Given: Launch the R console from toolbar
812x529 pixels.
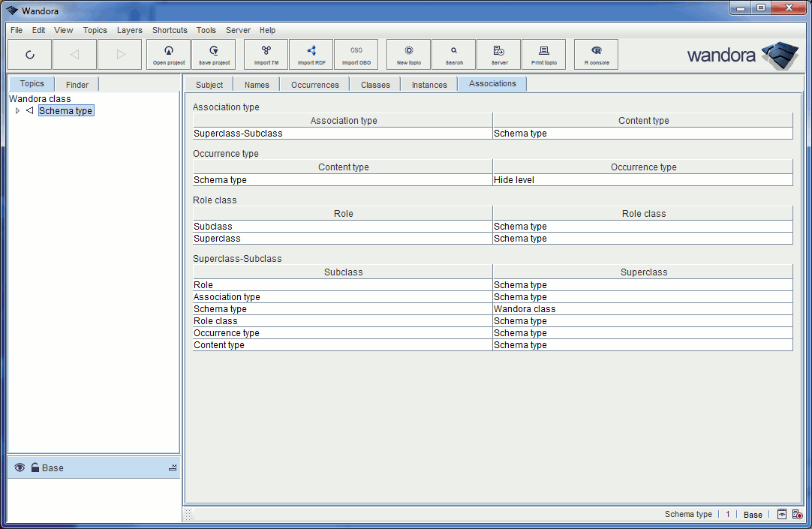Looking at the screenshot, I should [596, 54].
